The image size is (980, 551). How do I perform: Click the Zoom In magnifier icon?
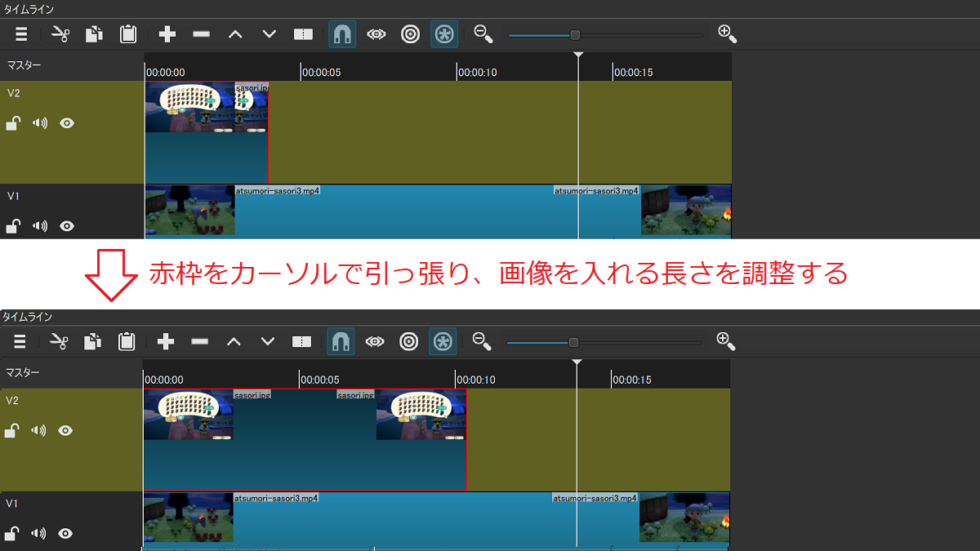(725, 33)
